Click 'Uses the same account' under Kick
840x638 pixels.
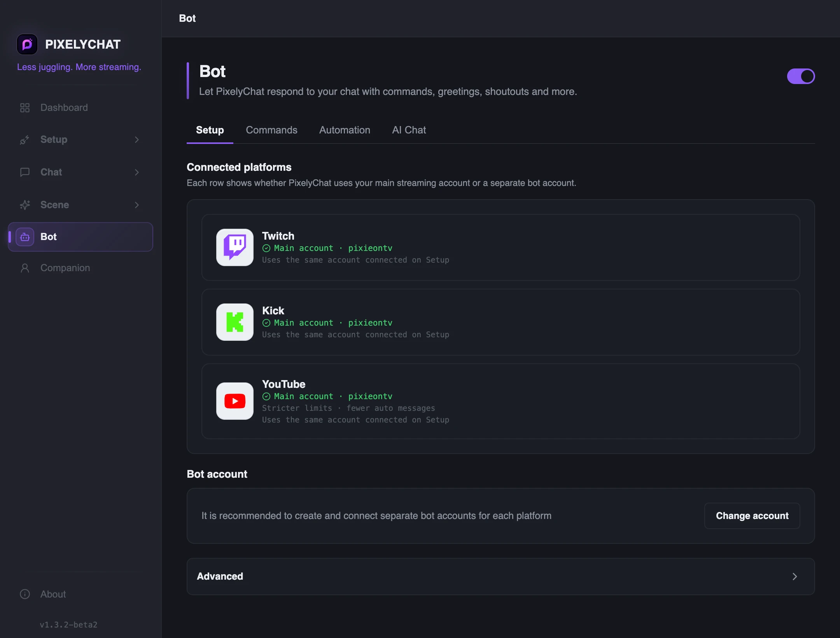[x=355, y=335]
